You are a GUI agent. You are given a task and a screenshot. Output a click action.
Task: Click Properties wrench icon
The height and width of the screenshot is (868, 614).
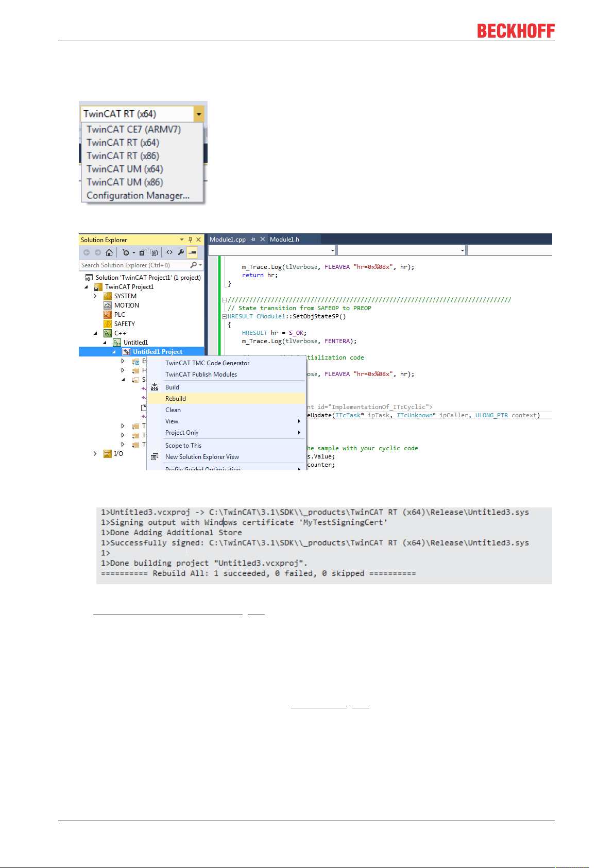pyautogui.click(x=181, y=252)
